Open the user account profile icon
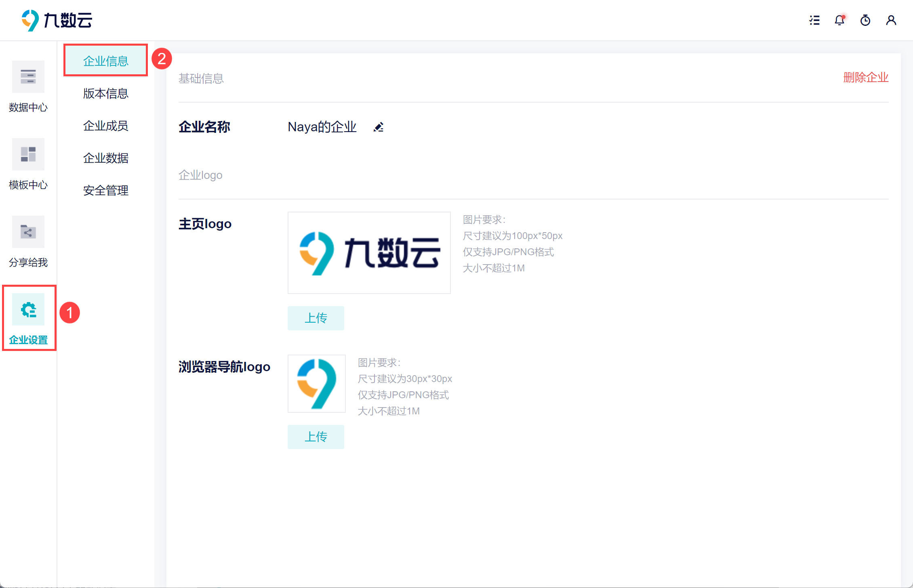Screen dimensions: 913x588 (x=891, y=20)
